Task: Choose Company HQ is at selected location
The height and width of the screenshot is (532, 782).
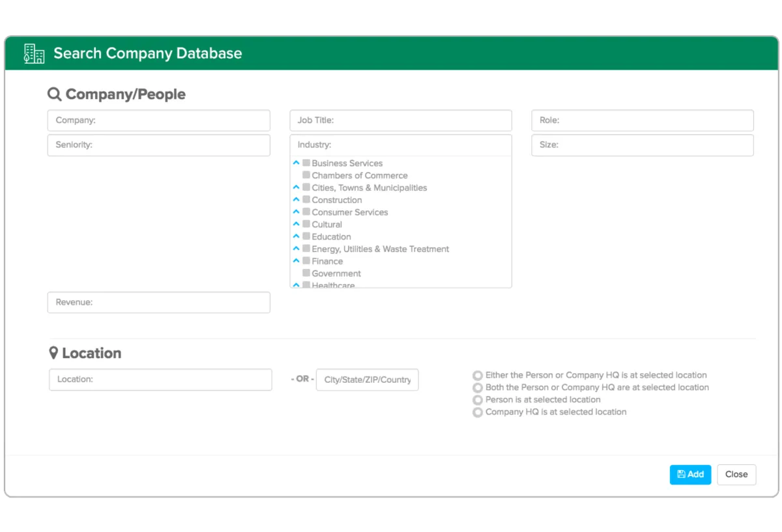Action: (478, 412)
